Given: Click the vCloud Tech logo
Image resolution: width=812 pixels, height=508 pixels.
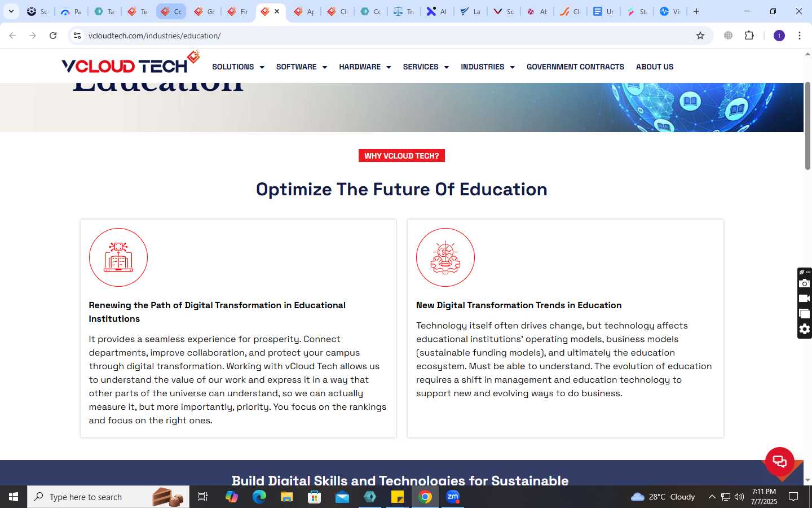Looking at the screenshot, I should point(131,63).
